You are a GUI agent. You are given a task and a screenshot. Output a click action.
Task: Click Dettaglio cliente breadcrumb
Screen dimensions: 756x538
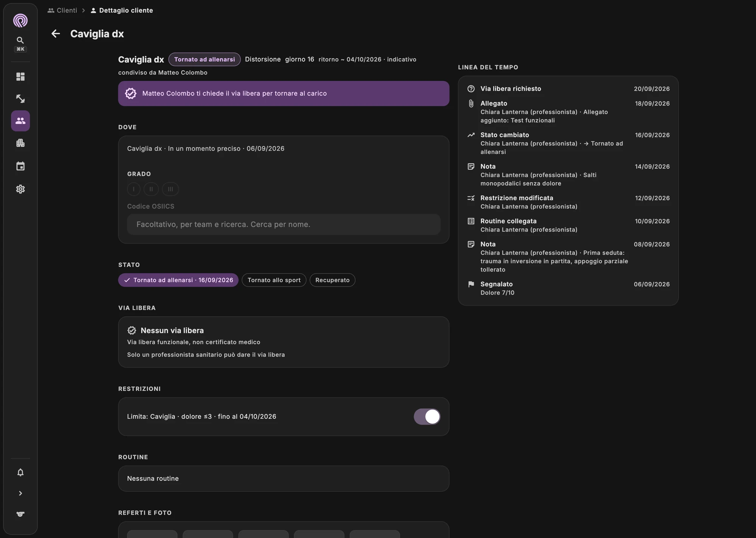click(122, 10)
